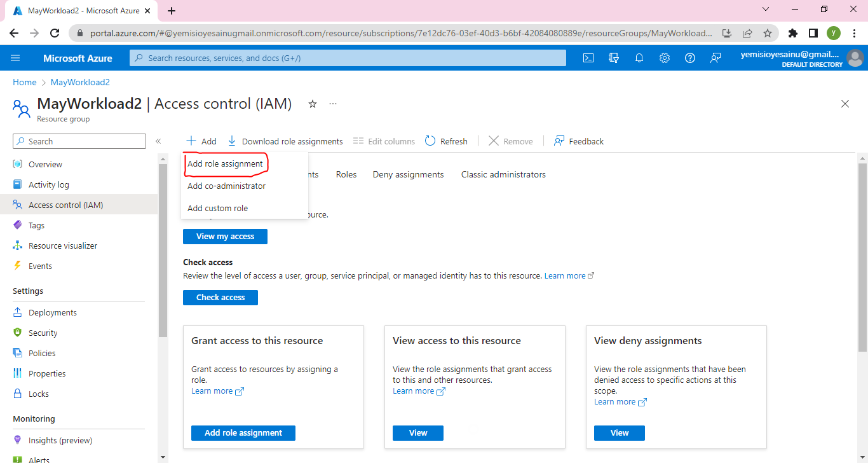Click the Azure search resources field
Viewport: 868px width, 463px height.
coord(348,58)
